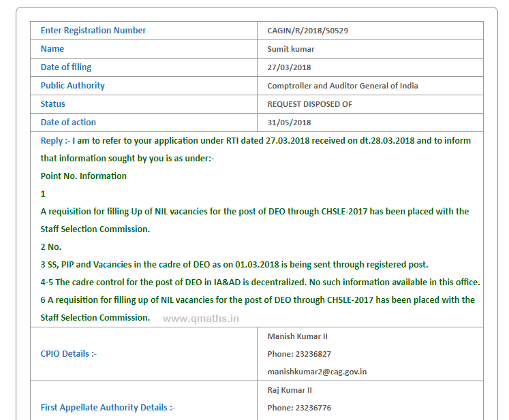The height and width of the screenshot is (420, 509).
Task: Click the 'Status' label
Action: pyautogui.click(x=52, y=104)
